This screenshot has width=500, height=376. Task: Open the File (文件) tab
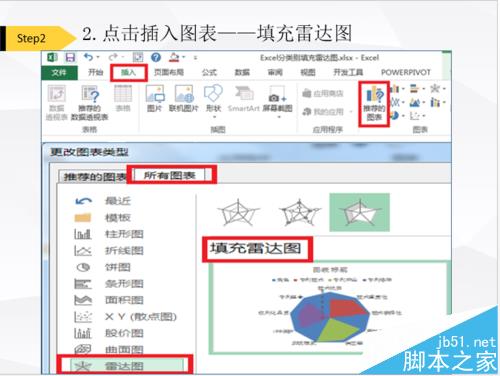pos(59,72)
